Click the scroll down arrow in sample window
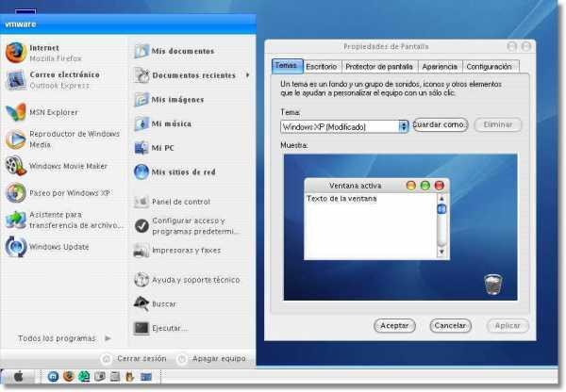 (x=441, y=252)
